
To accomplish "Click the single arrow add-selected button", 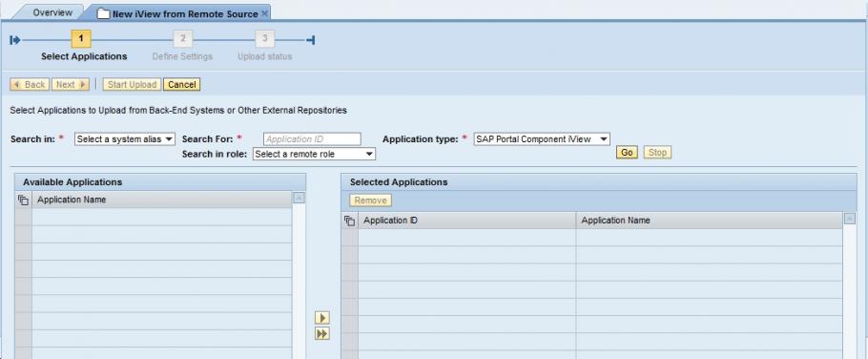I will 321,318.
